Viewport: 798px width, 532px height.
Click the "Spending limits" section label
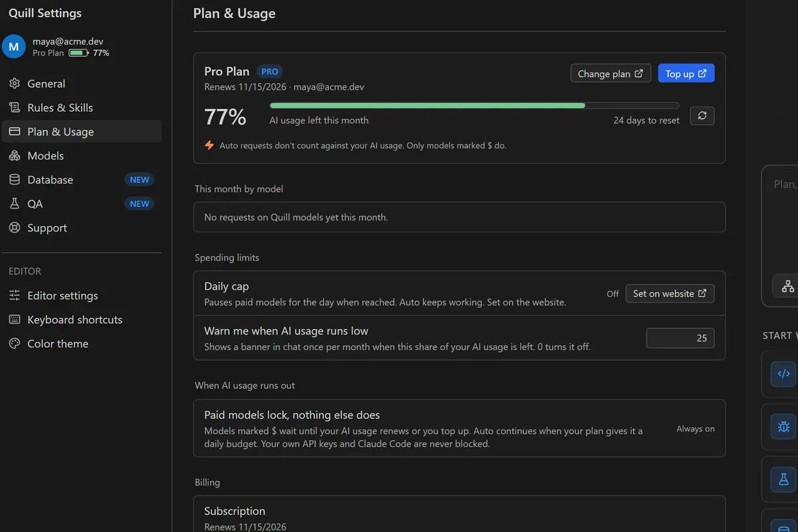click(227, 257)
